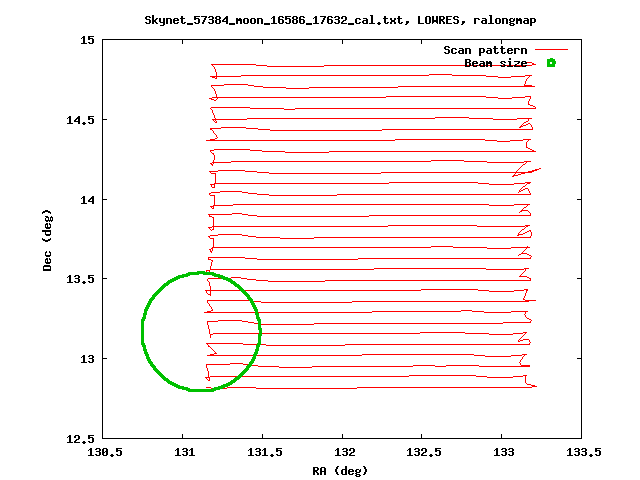Click the x-axis tick label 133

pos(504,452)
